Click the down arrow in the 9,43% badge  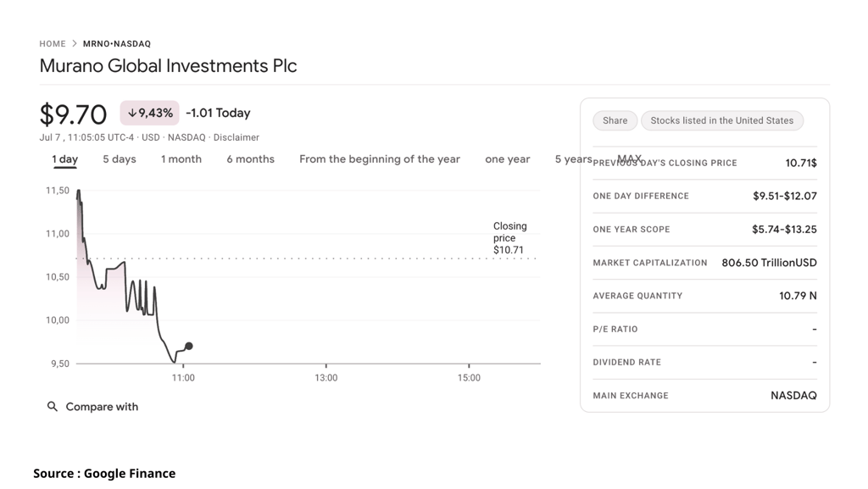coord(131,113)
